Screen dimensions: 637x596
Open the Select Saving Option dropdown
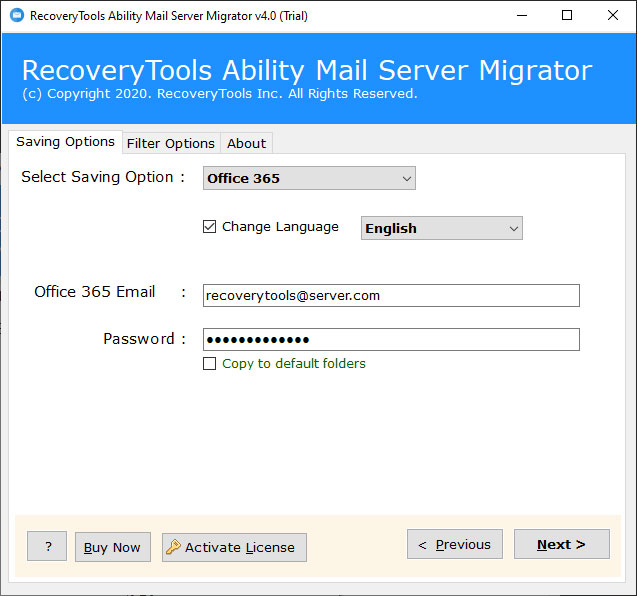pos(309,178)
